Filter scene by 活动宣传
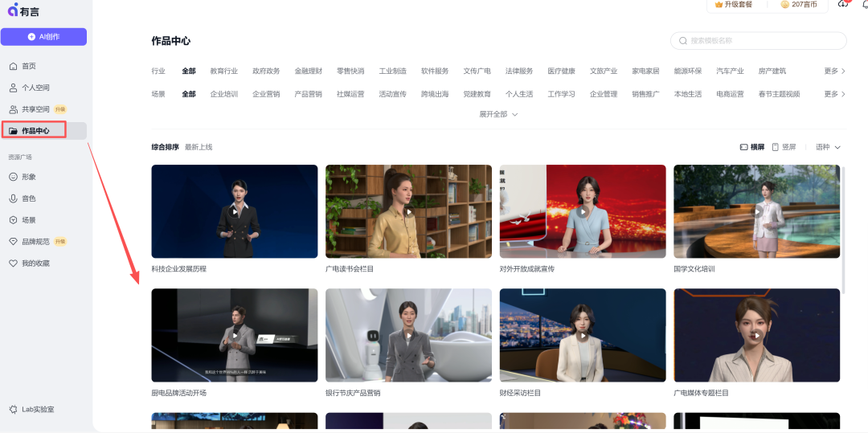 click(x=392, y=95)
